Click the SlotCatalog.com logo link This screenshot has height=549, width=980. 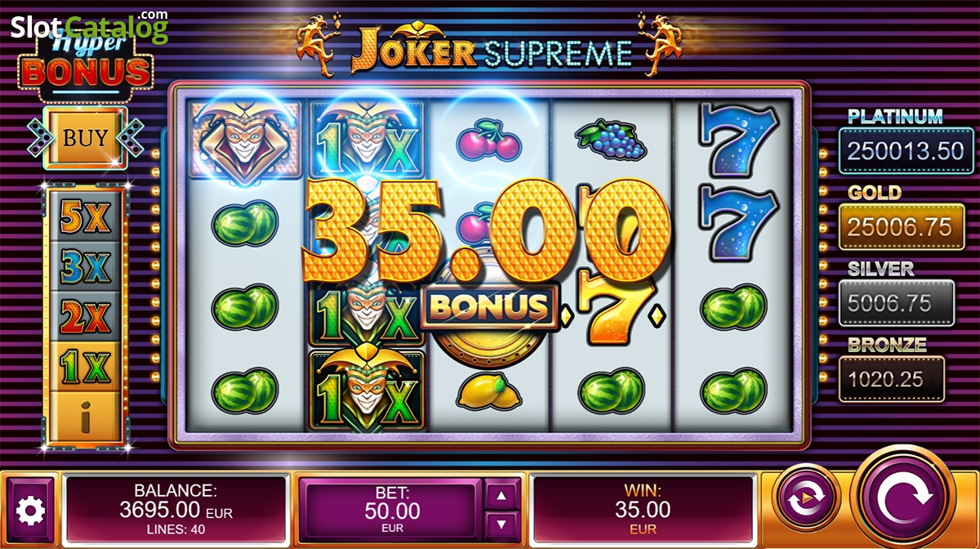[x=90, y=26]
